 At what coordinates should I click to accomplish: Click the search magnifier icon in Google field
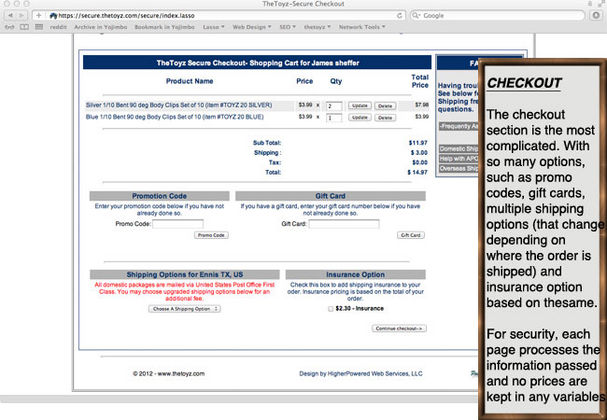[x=415, y=16]
